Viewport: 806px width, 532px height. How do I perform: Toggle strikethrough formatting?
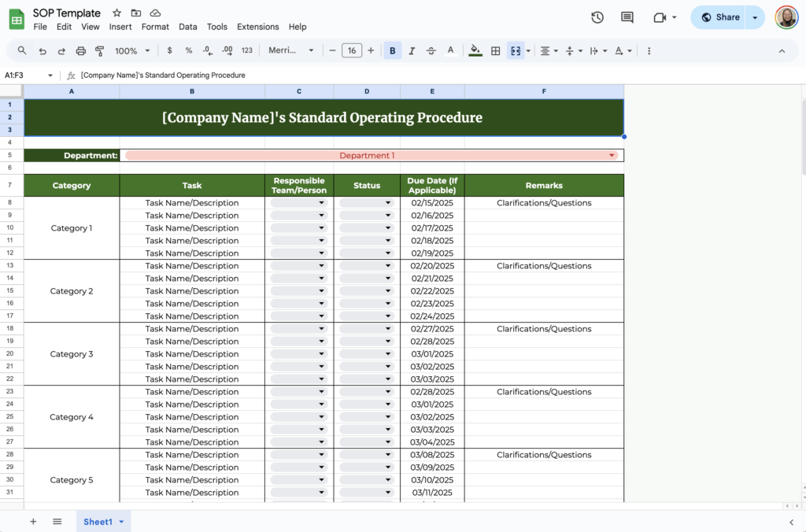coord(431,50)
